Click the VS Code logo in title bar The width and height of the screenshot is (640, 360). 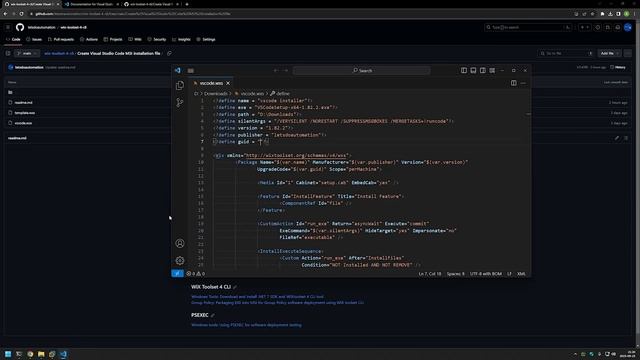pyautogui.click(x=178, y=70)
